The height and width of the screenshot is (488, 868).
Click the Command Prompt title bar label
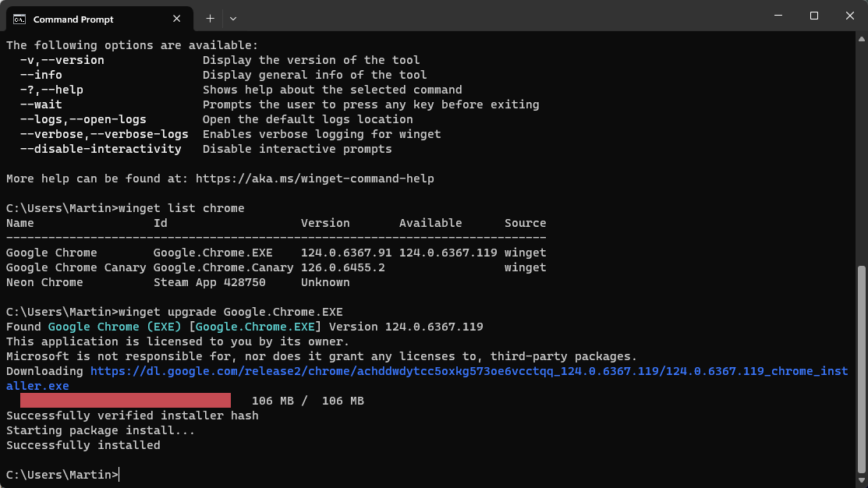click(x=76, y=18)
